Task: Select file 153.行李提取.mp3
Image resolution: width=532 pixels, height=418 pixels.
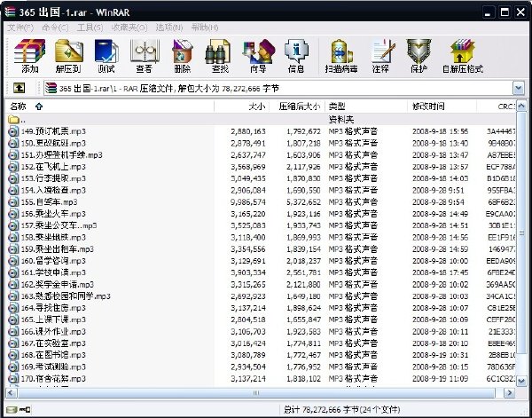Action: click(x=53, y=178)
